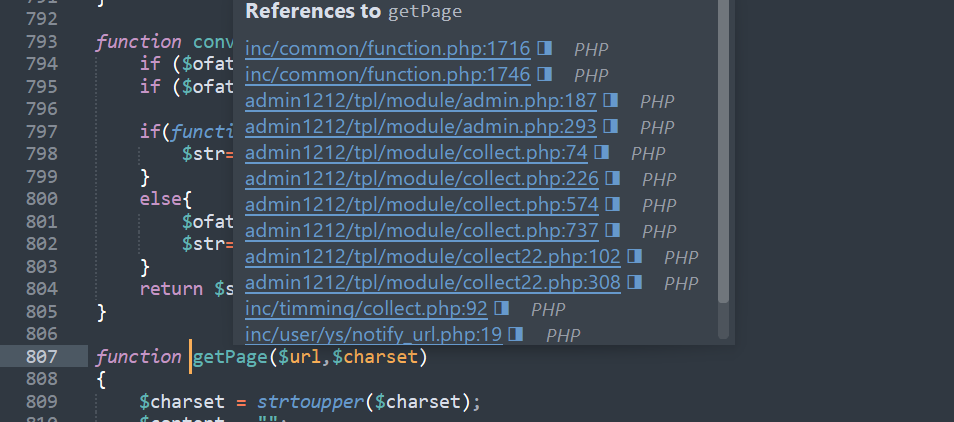Click split-view icon beside collect22.php:102

[635, 257]
